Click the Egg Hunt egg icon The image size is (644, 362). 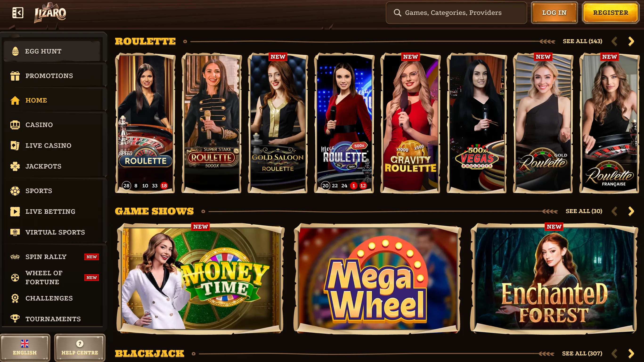(x=15, y=51)
